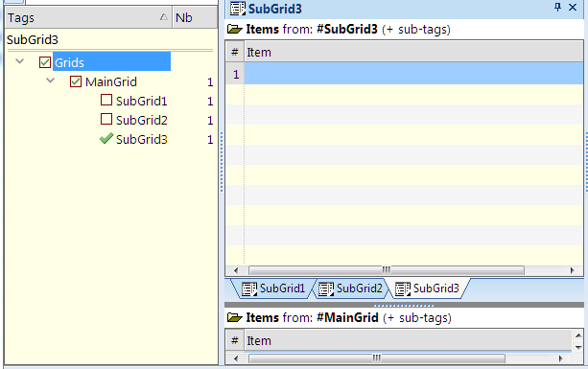Pin the SubGrid3 panel
This screenshot has height=369, width=588.
point(557,7)
